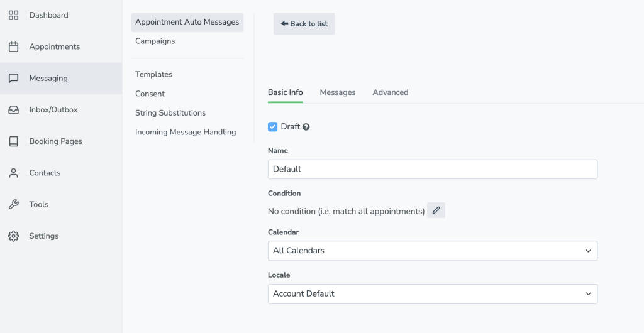
Task: Click the Name input field containing Default
Action: coord(433,170)
